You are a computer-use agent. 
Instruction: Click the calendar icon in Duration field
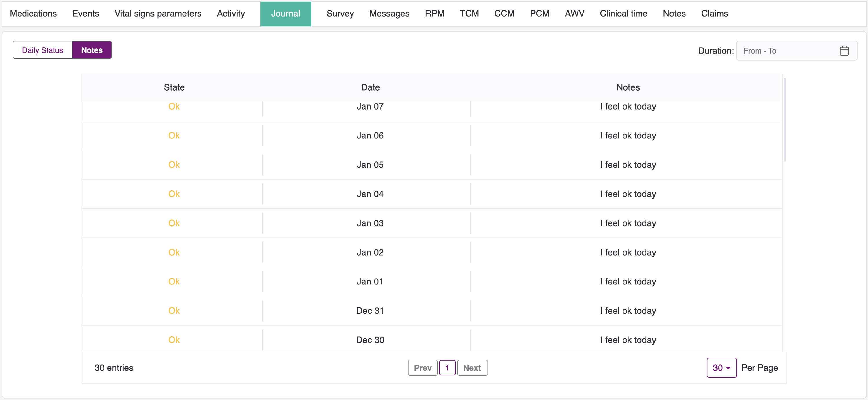pos(844,51)
